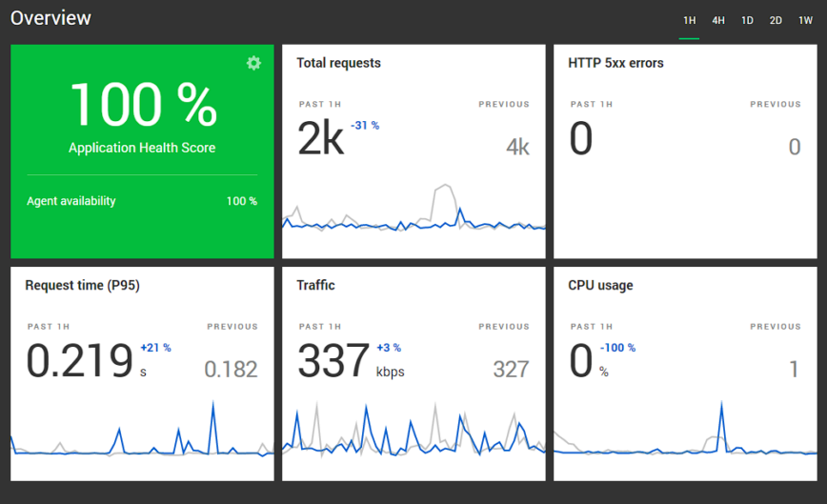Click the previous 0.182 value

click(231, 369)
